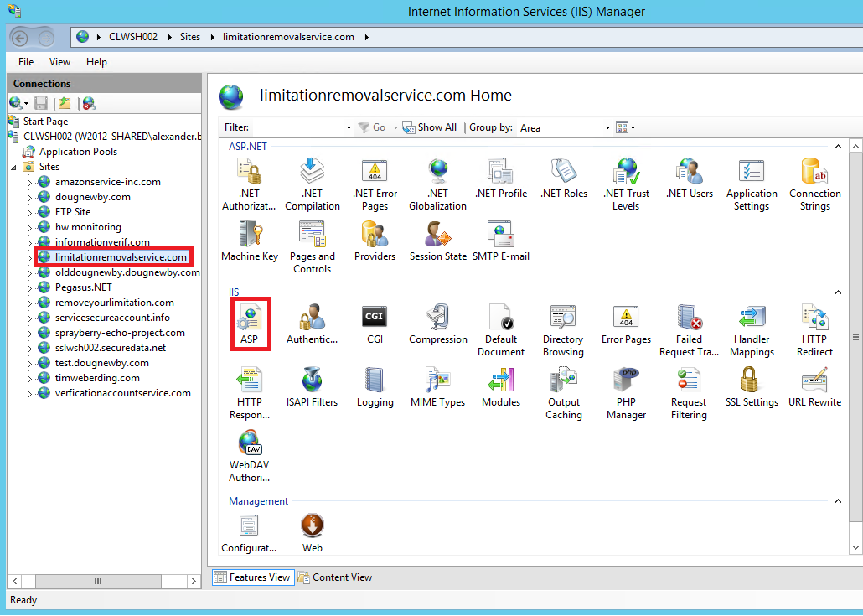Open .NET Globalization feature

[x=438, y=184]
